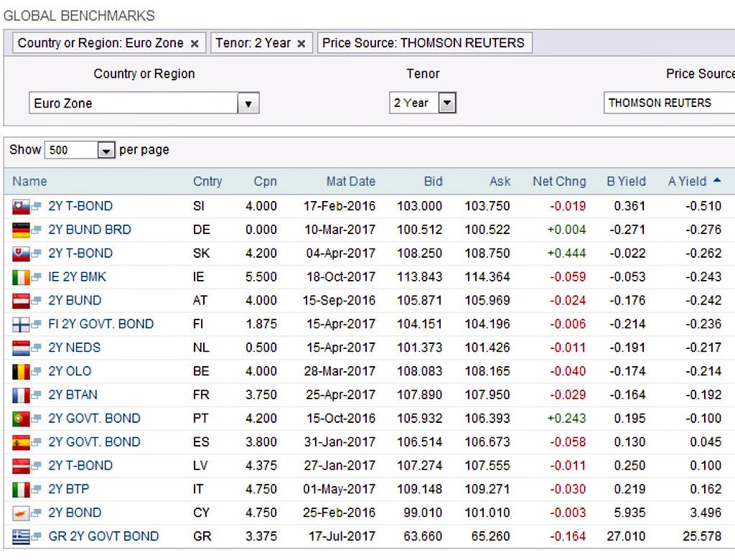Sort by the Ask column header
The image size is (735, 560).
[x=500, y=182]
